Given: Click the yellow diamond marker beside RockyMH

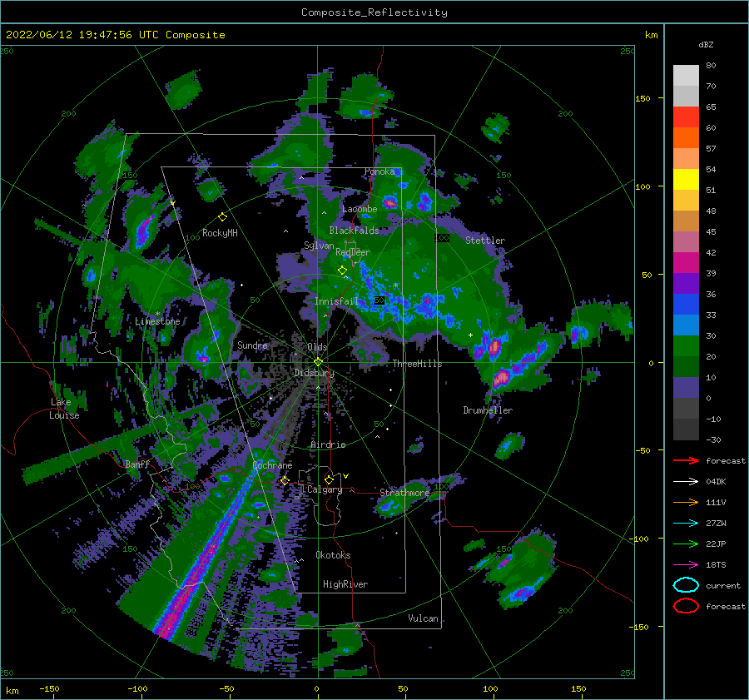Looking at the screenshot, I should pos(222,217).
